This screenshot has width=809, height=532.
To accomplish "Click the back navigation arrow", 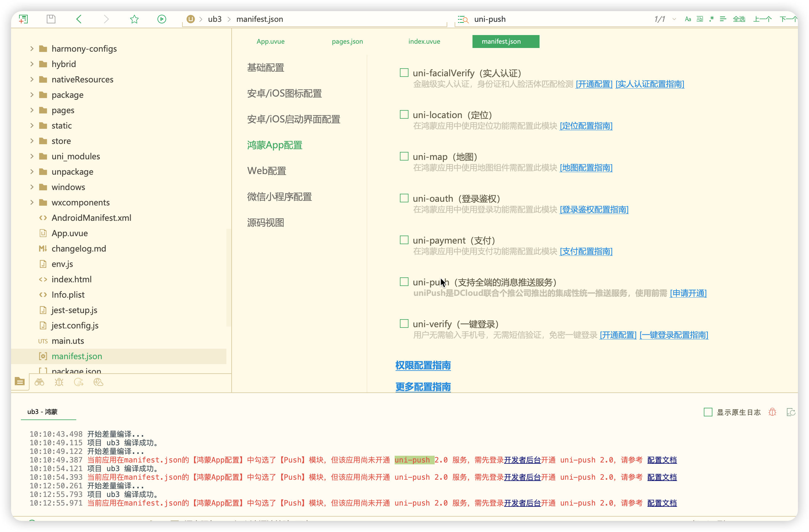I will [x=79, y=19].
